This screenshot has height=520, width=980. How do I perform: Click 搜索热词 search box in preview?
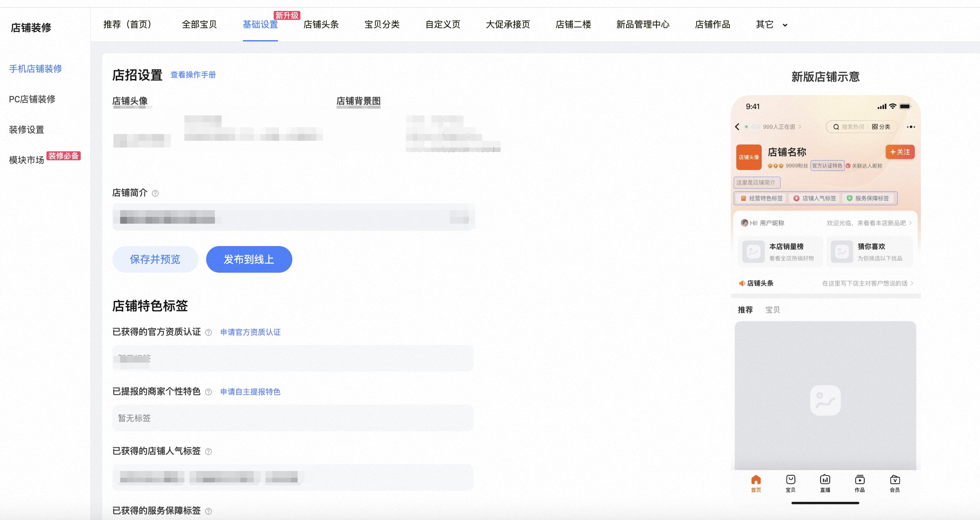click(x=849, y=127)
